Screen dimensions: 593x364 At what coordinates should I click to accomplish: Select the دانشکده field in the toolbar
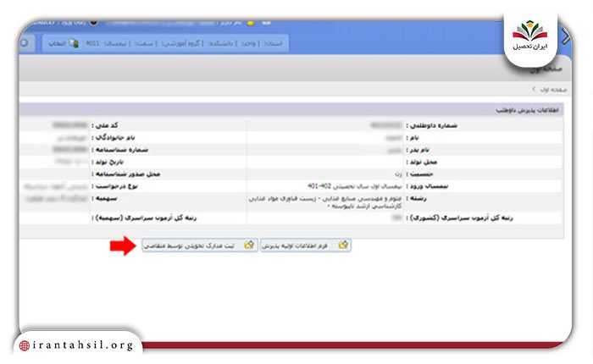coord(220,43)
